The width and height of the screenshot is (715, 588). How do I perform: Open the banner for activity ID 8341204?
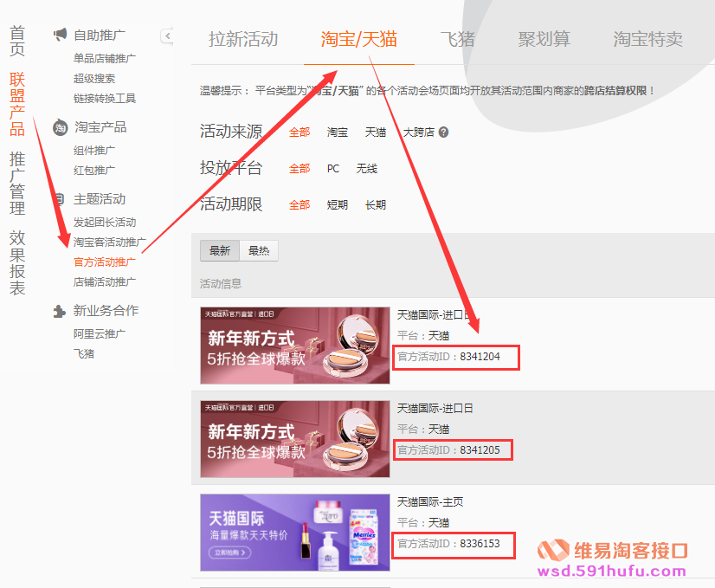tap(295, 346)
